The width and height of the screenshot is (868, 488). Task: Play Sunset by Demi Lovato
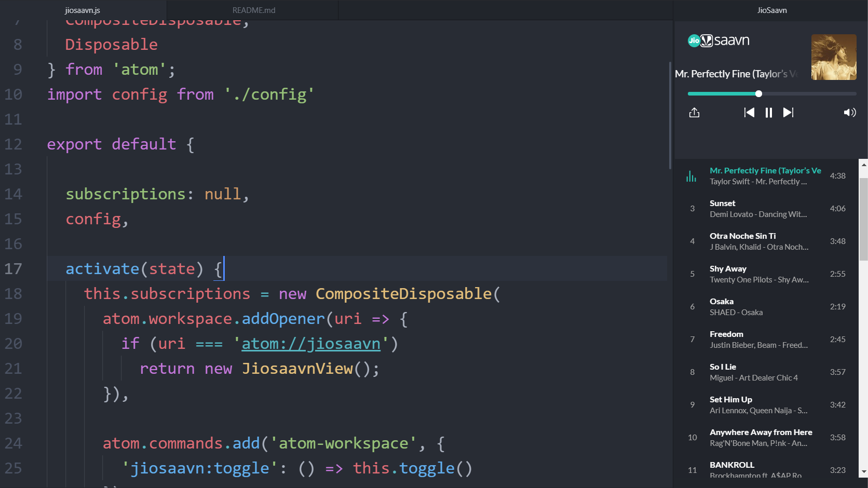(767, 209)
